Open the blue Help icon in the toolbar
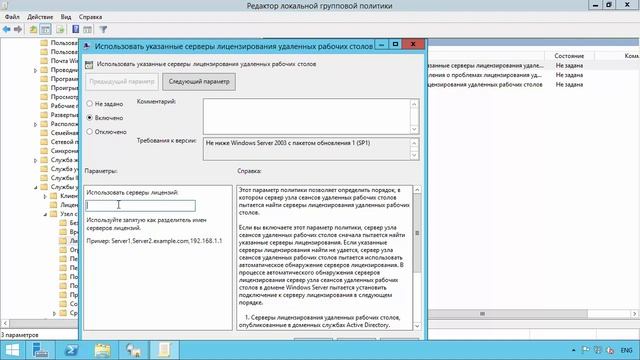Image resolution: width=640 pixels, height=360 pixels. (x=76, y=29)
